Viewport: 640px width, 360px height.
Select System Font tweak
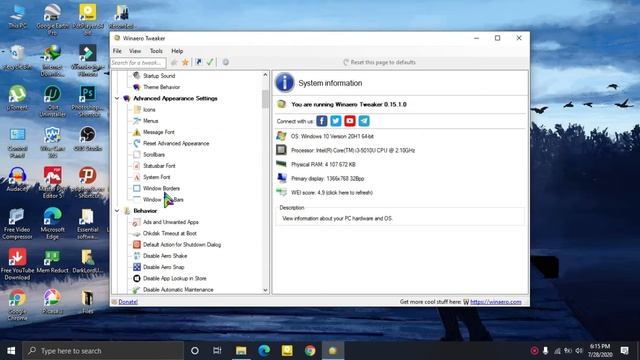pos(156,177)
